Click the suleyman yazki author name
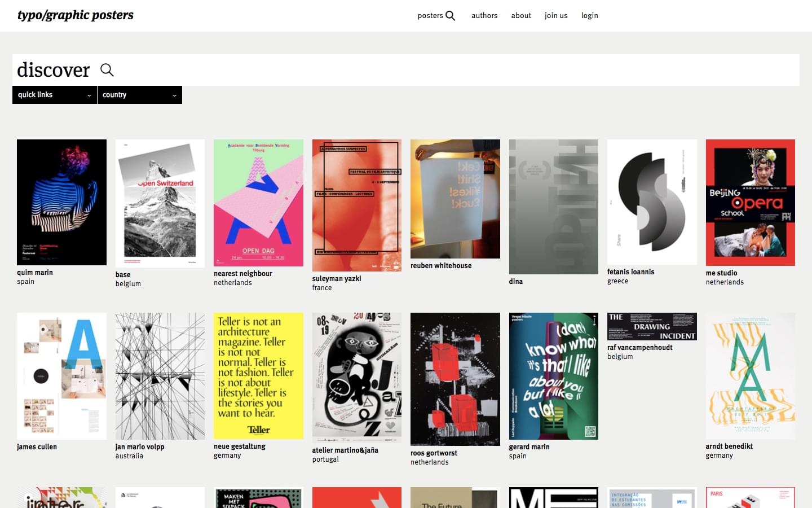812x508 pixels. pyautogui.click(x=337, y=279)
